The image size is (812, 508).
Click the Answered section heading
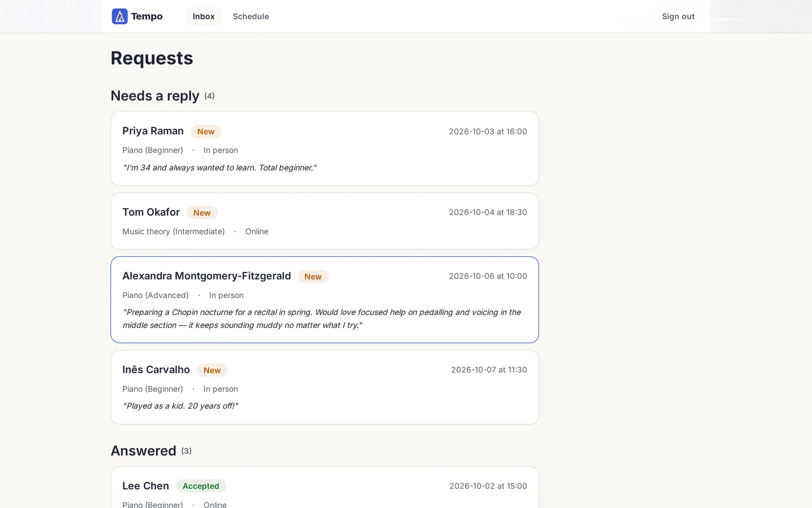[143, 451]
